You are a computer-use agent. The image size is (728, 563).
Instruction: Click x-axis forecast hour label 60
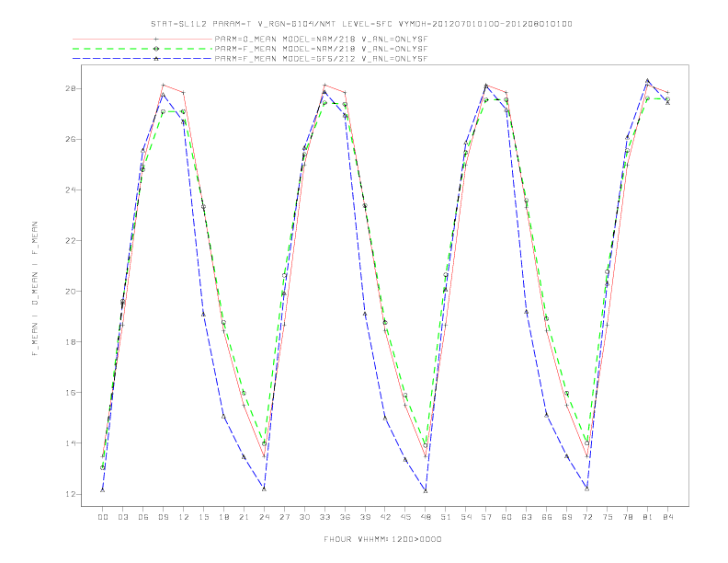click(x=506, y=517)
